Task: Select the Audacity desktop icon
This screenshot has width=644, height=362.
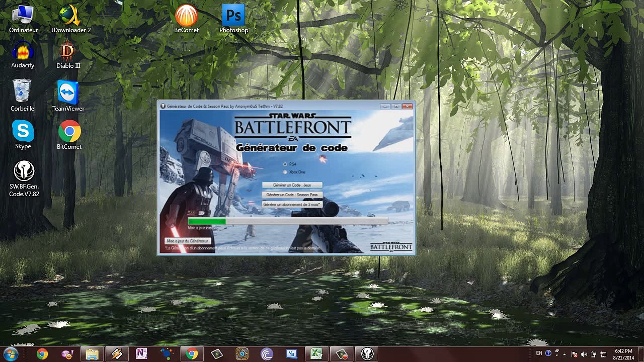Action: 23,55
